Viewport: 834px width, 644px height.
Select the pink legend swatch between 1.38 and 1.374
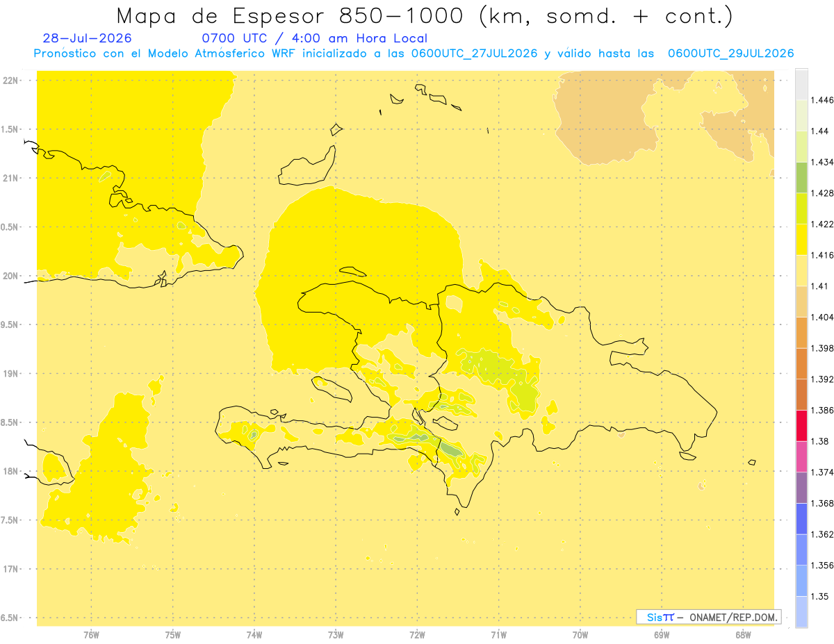tap(801, 456)
